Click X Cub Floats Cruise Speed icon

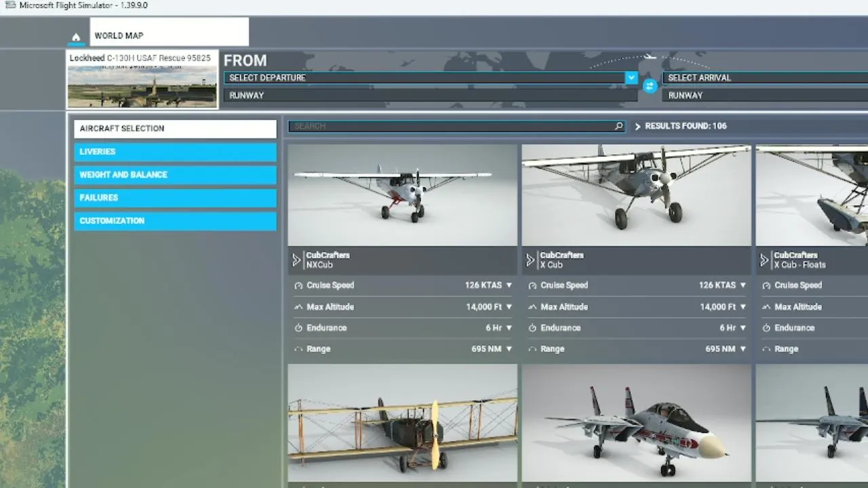tap(766, 286)
